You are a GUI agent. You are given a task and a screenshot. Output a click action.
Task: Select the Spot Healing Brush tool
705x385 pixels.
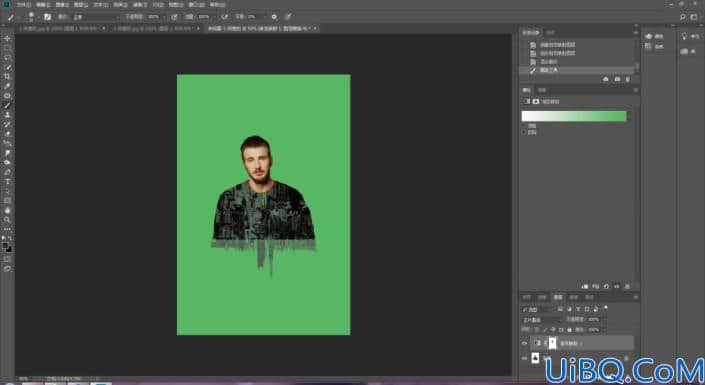click(x=7, y=96)
